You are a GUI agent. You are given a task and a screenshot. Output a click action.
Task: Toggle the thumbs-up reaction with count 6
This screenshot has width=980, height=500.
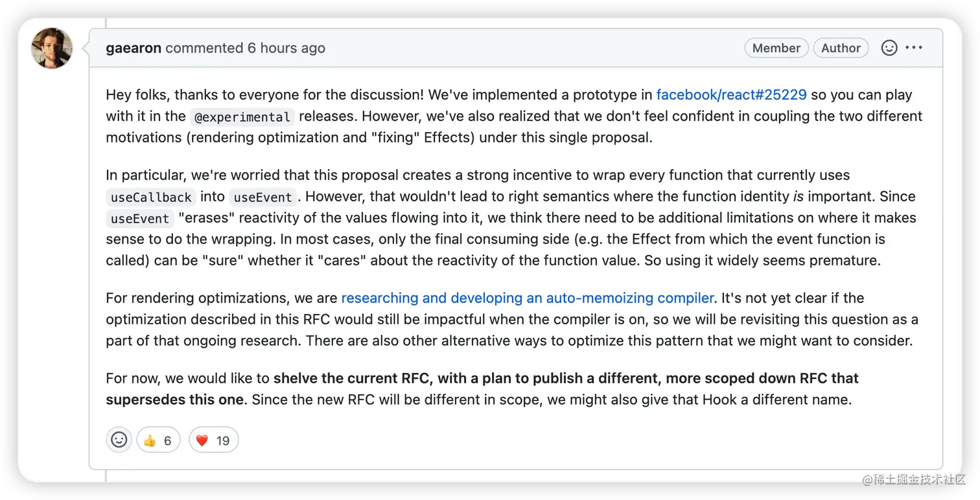pyautogui.click(x=158, y=440)
